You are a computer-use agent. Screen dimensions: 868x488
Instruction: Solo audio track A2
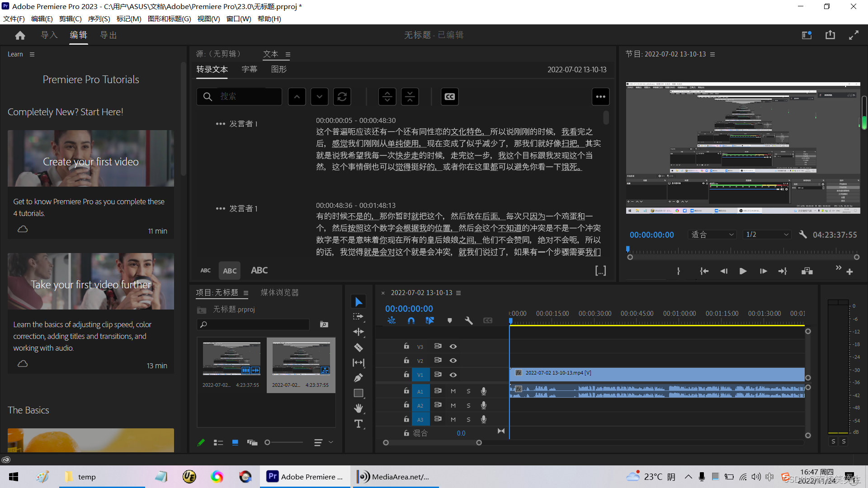tap(468, 406)
